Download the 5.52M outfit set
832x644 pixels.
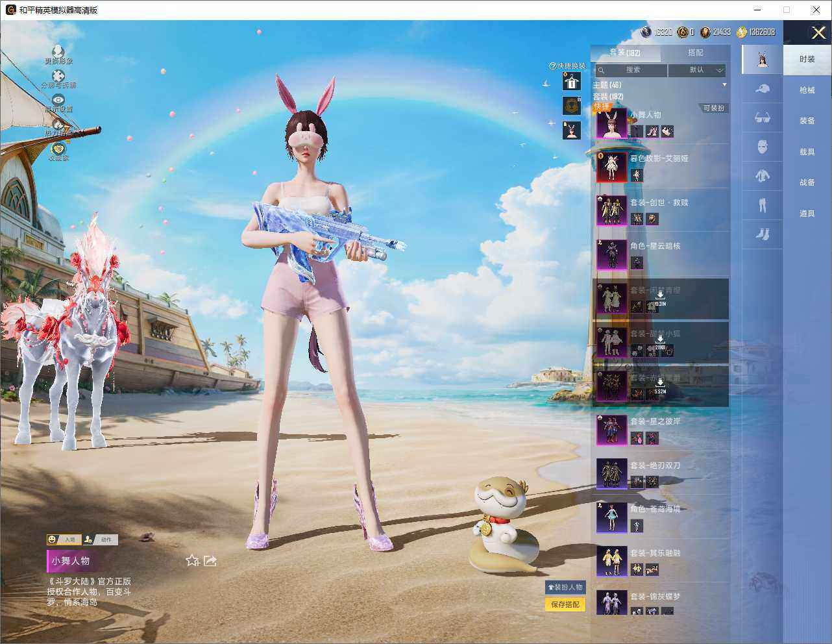point(660,386)
